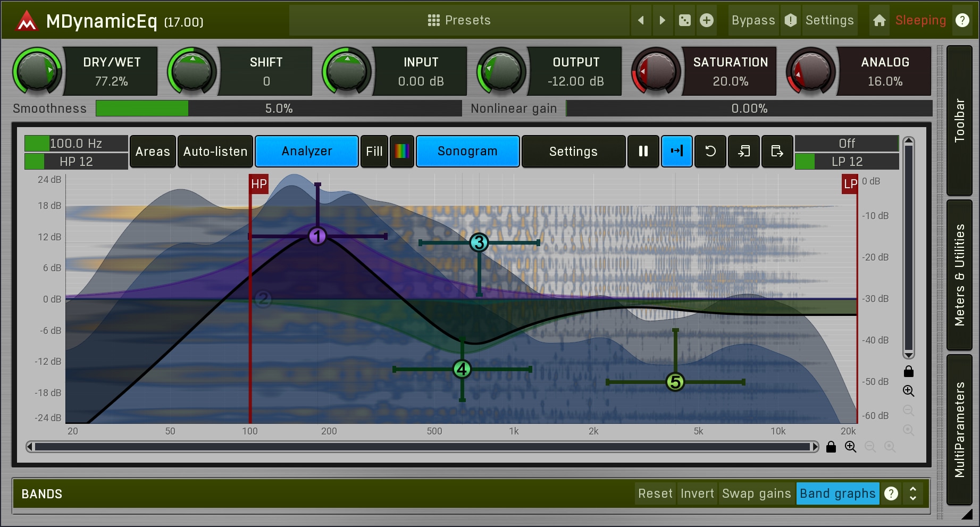Click the vertical axis lock icon
Screen dimensions: 980x527
(x=909, y=371)
